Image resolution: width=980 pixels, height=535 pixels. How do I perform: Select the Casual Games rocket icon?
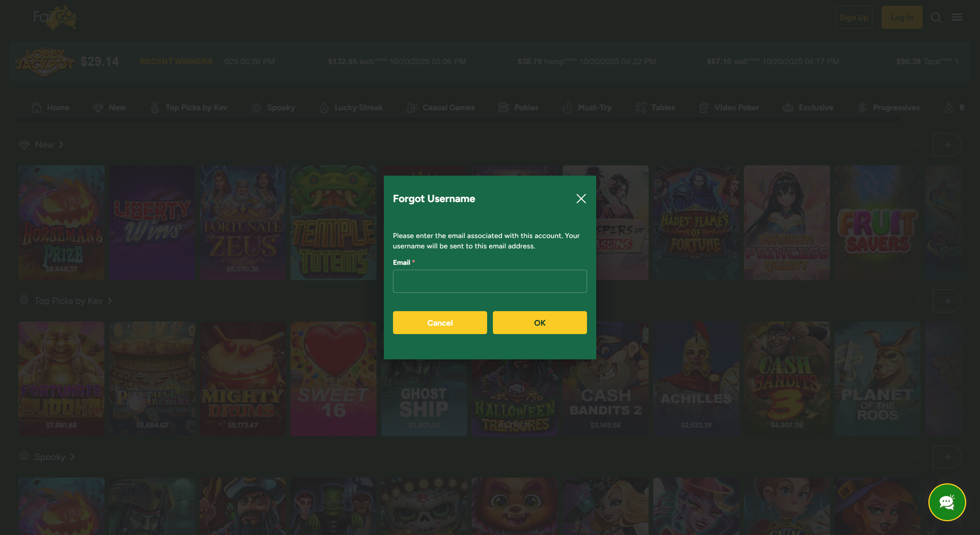tap(412, 108)
